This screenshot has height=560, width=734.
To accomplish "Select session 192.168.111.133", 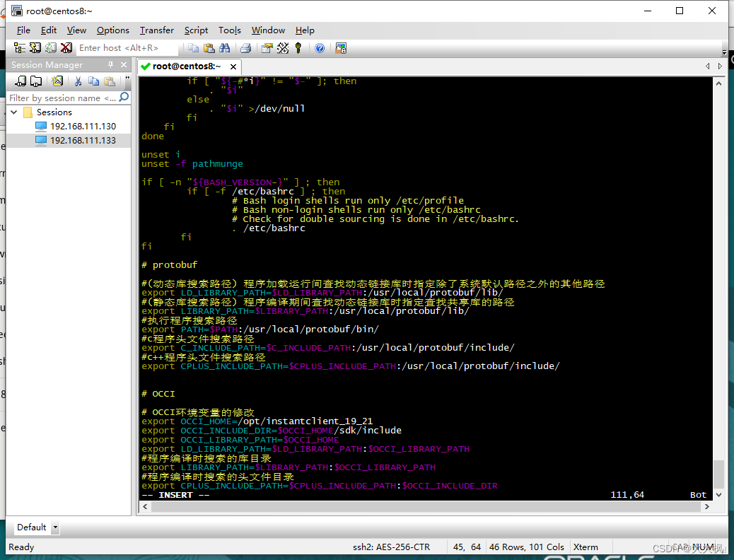I will (83, 140).
